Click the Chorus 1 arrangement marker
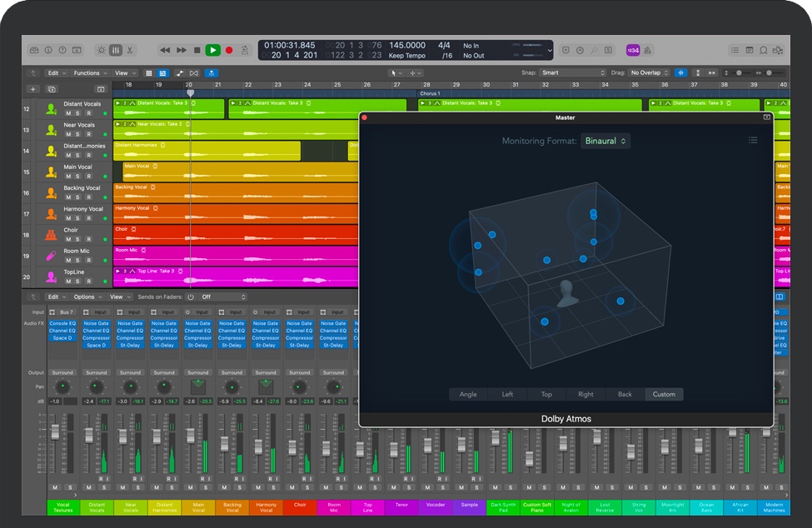812x528 pixels. click(x=429, y=94)
